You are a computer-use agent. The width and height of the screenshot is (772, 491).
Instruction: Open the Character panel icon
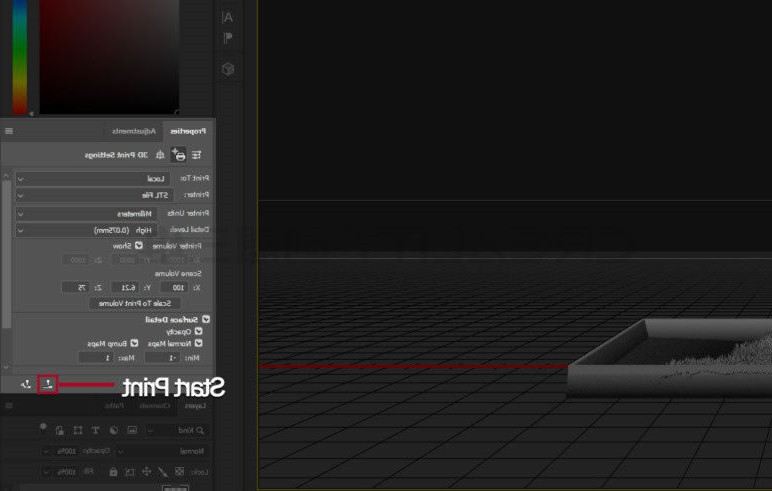[x=227, y=17]
